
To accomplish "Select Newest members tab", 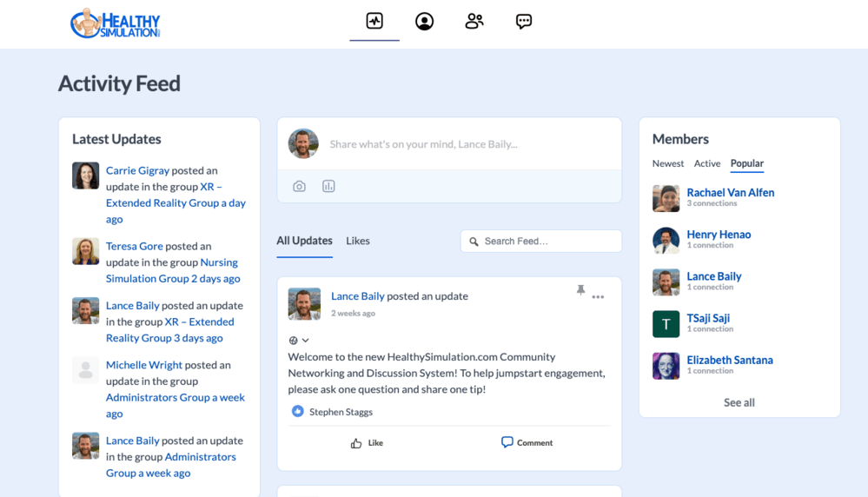I will click(x=667, y=163).
